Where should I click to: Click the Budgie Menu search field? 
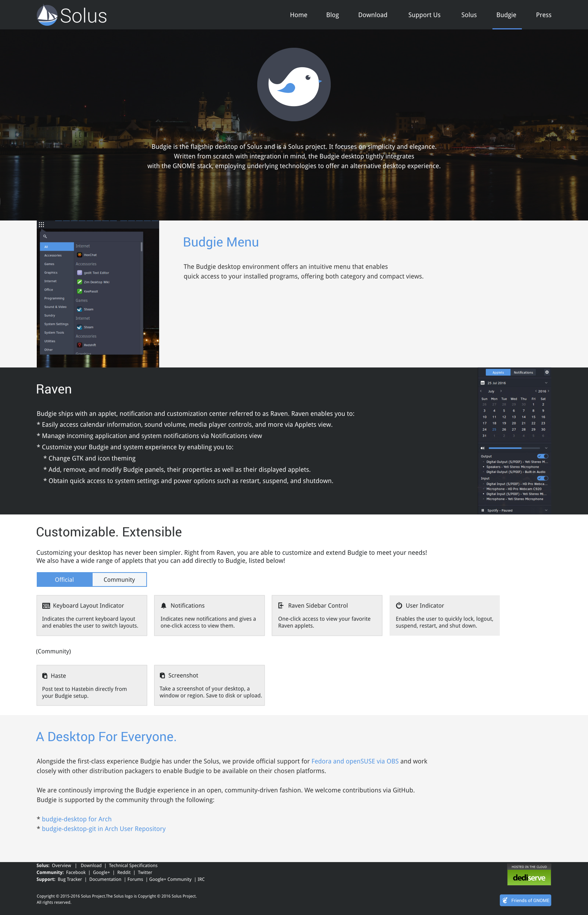pyautogui.click(x=92, y=236)
